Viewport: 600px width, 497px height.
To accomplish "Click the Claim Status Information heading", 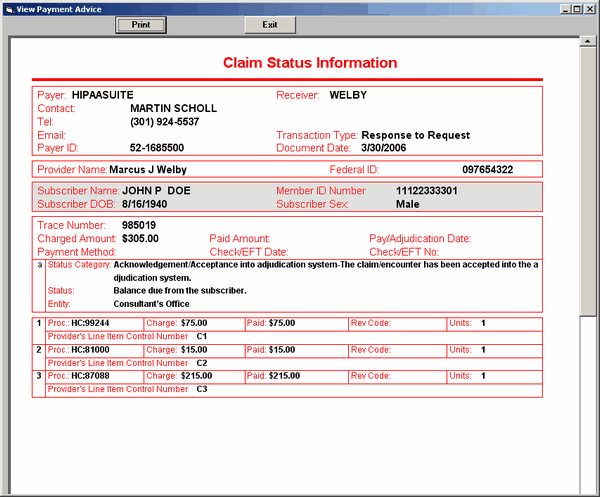I will pos(310,63).
